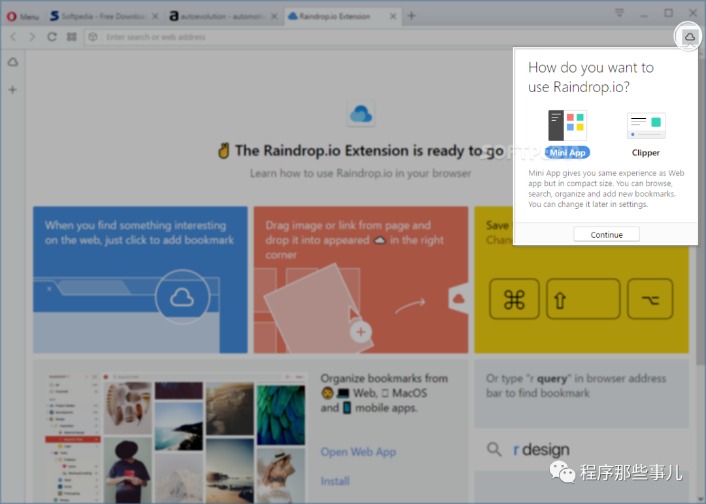Close the Raindrop.io Extension tab
The width and height of the screenshot is (706, 504).
393,16
